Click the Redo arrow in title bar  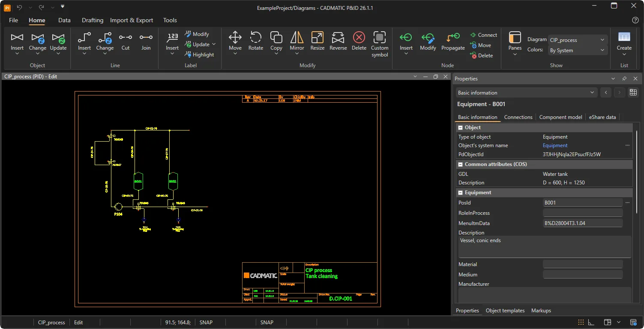[x=42, y=7]
